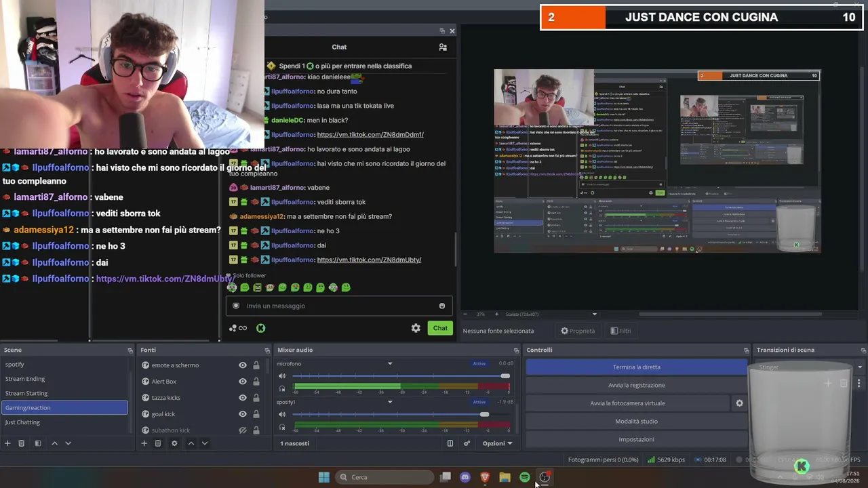Click the Kick logo icon below the chat input

(260, 328)
